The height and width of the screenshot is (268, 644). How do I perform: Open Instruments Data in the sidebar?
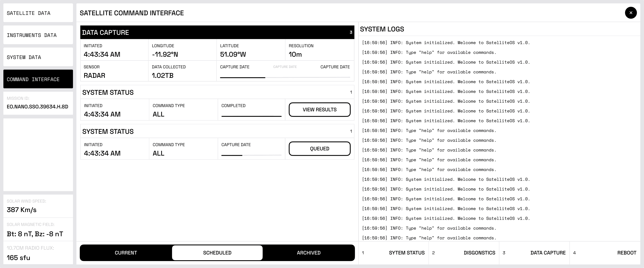tap(38, 35)
